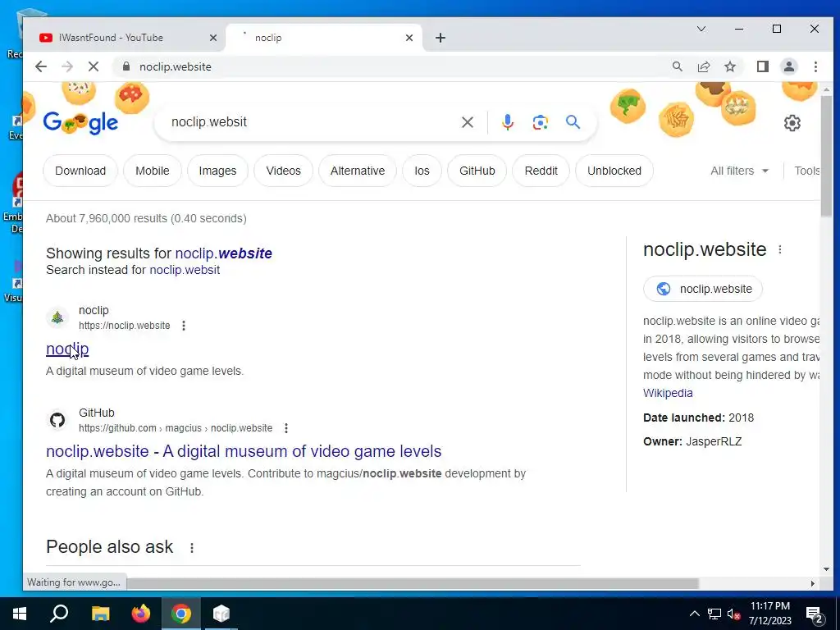The width and height of the screenshot is (840, 630).
Task: Click the share this page icon
Action: coord(703,66)
